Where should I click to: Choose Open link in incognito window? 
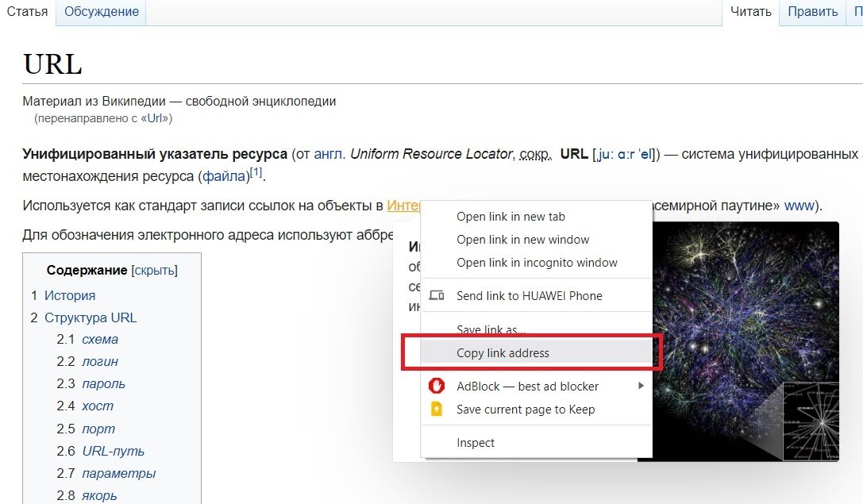pos(536,263)
